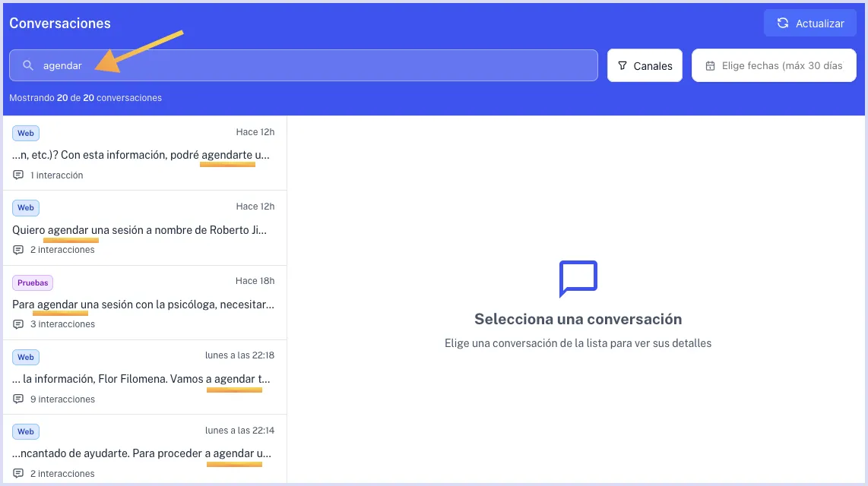Click the large speech bubble illustration
This screenshot has width=868, height=486.
point(578,279)
